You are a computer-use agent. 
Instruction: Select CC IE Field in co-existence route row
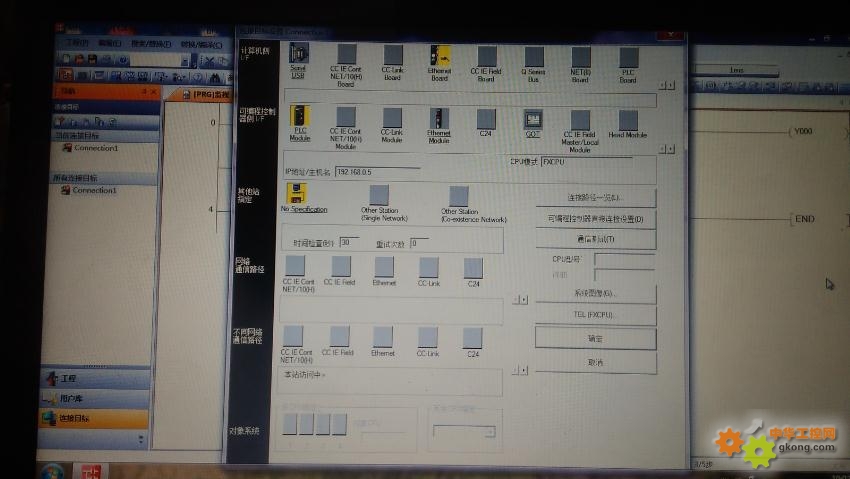tap(340, 336)
